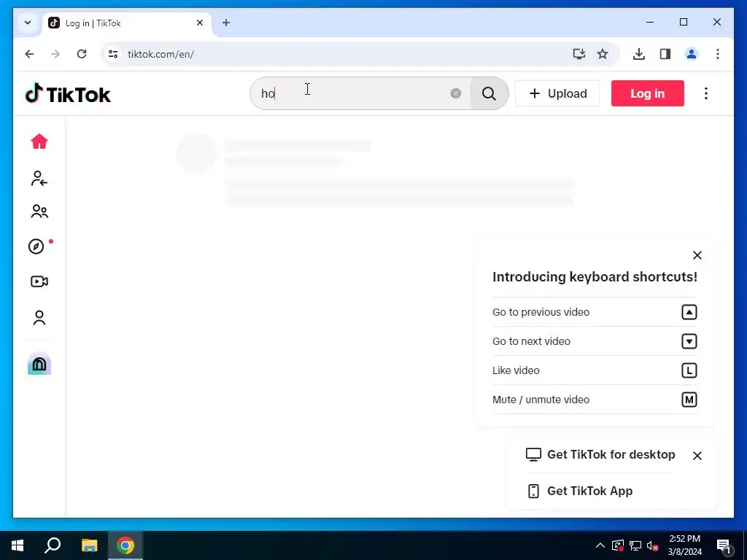This screenshot has width=747, height=560.
Task: Click the M key shortcut icon
Action: click(x=689, y=400)
